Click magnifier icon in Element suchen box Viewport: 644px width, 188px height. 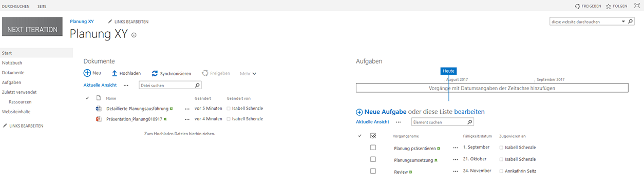tap(470, 122)
